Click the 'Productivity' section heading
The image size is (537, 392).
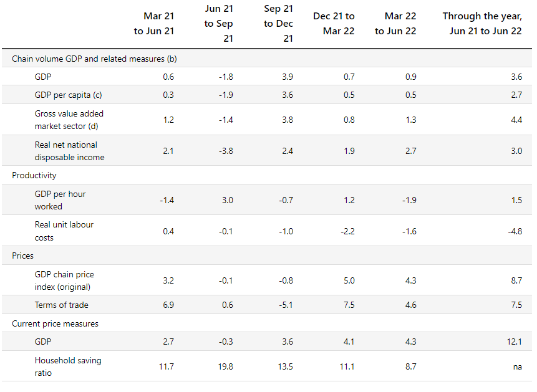[x=34, y=175]
